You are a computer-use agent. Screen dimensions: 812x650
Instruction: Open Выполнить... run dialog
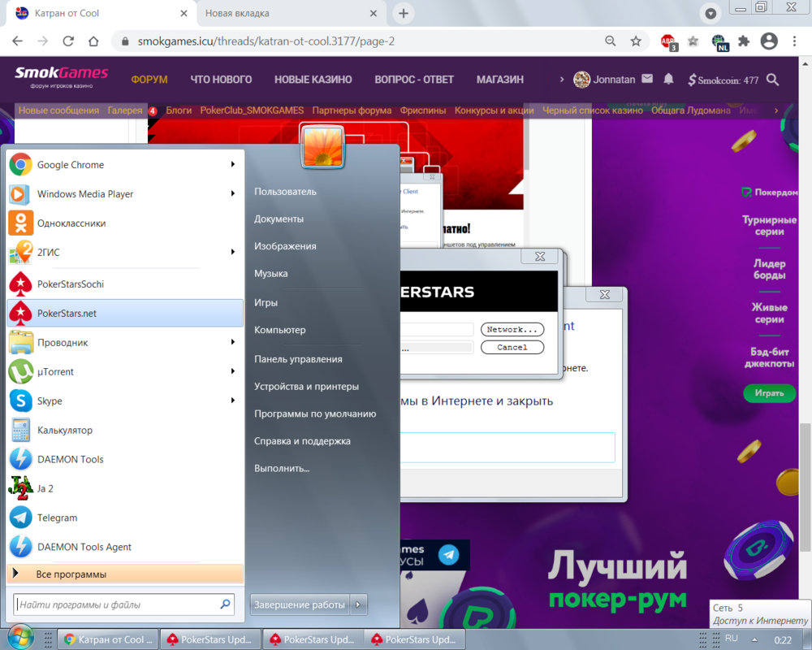click(x=282, y=468)
